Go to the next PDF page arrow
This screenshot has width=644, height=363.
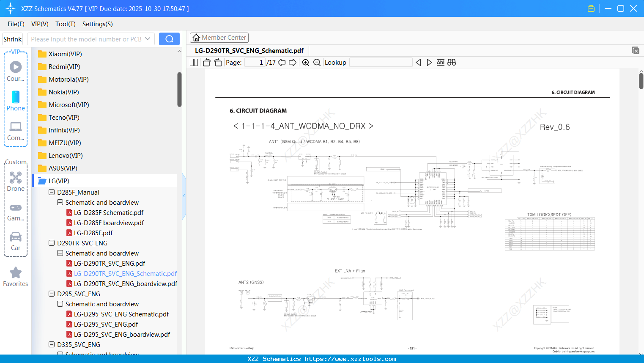coord(292,62)
